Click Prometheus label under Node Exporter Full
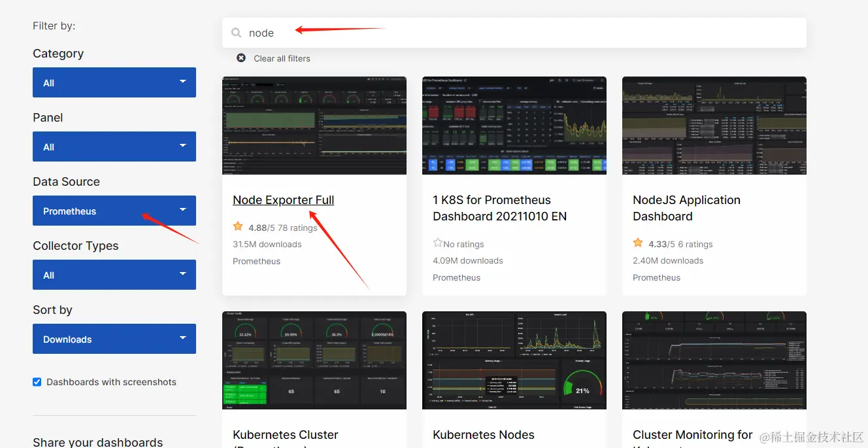 pyautogui.click(x=256, y=261)
